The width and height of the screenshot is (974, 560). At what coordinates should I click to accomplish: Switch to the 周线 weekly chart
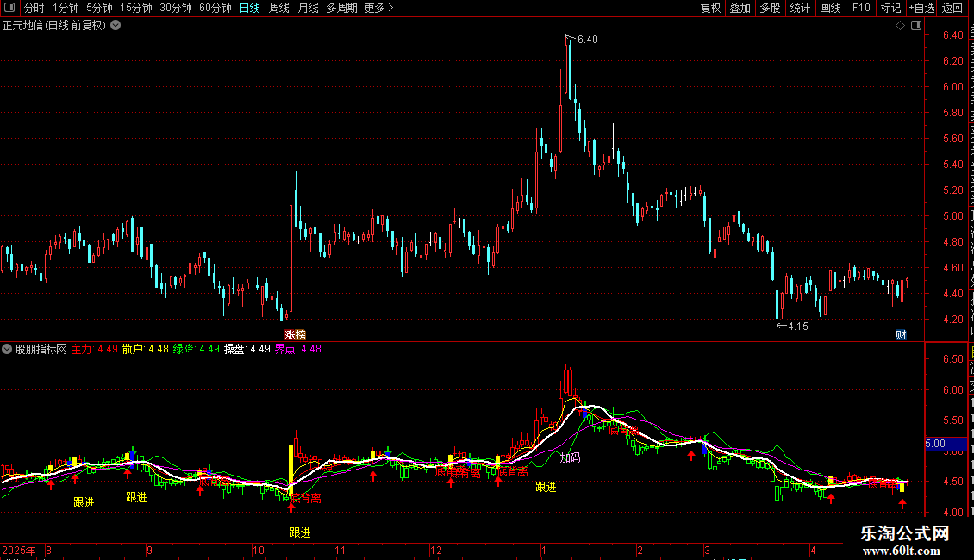point(279,8)
